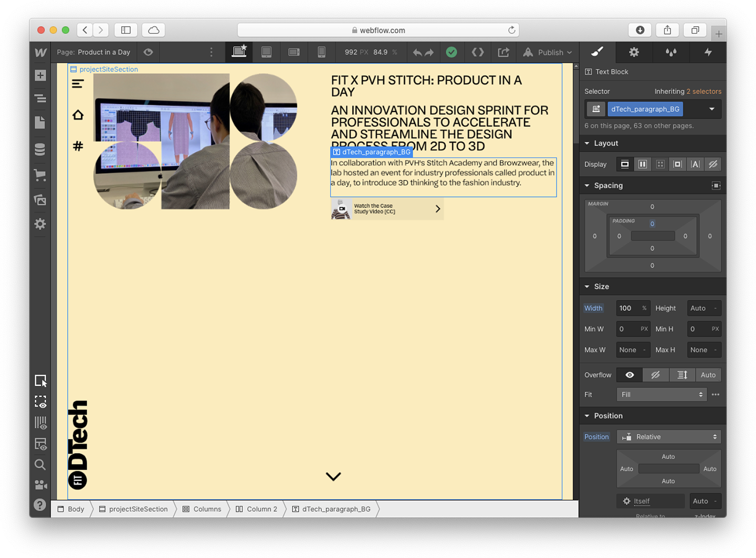Screen dimensions: 756x558
Task: Switch to tablet breakpoint view
Action: pos(267,52)
